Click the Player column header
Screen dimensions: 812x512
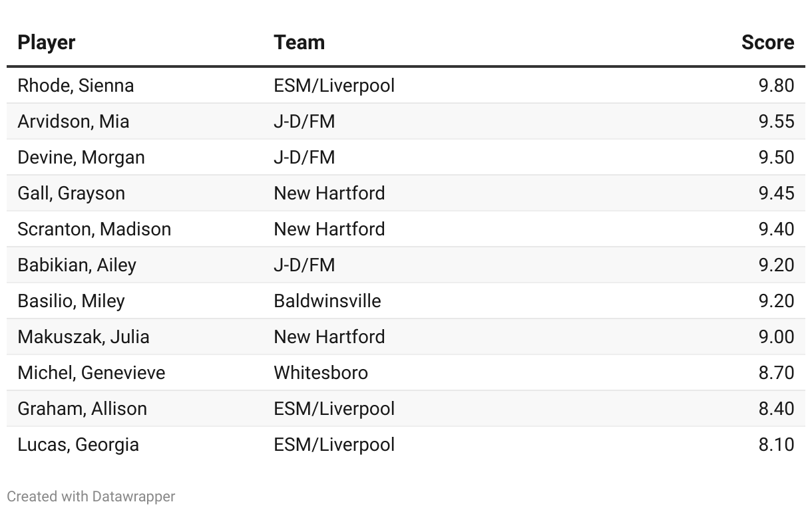(46, 43)
